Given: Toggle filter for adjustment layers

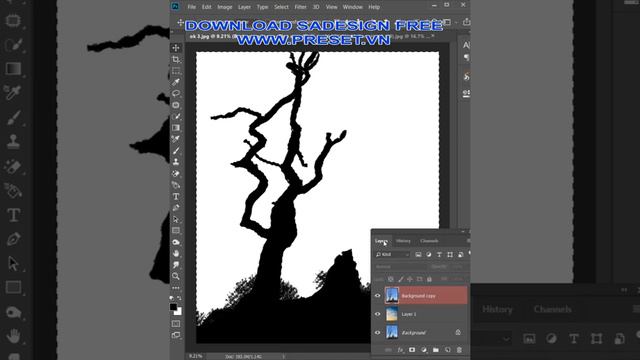Looking at the screenshot, I should 429,255.
